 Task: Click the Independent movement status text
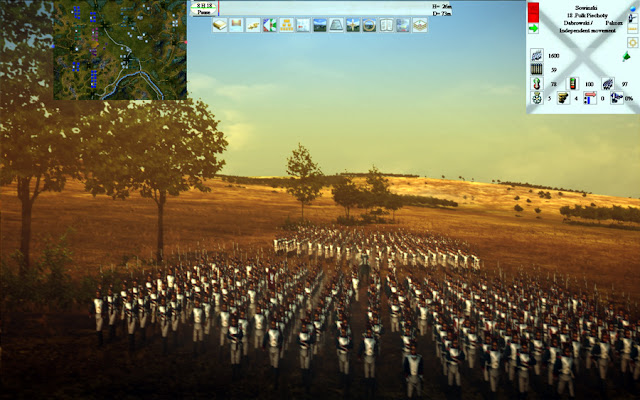(x=587, y=31)
